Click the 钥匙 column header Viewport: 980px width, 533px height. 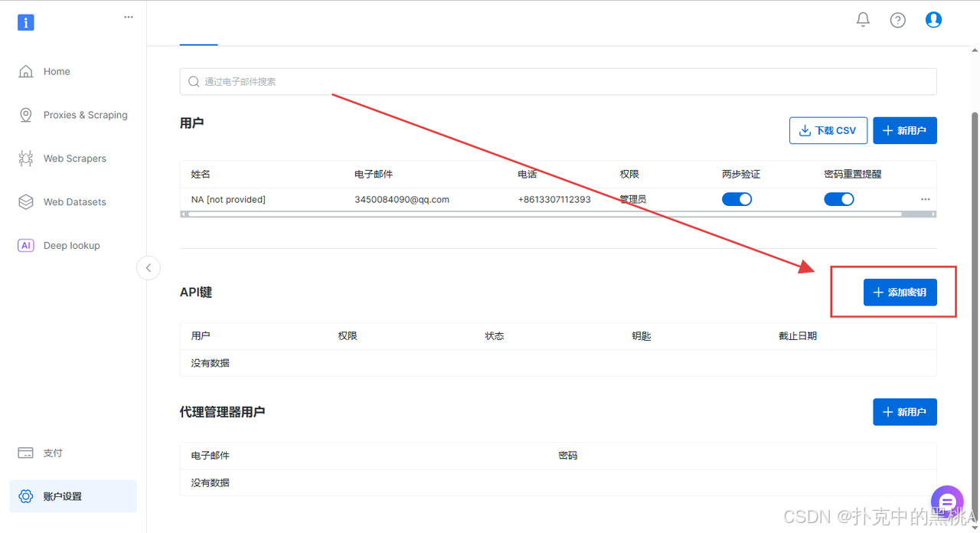coord(642,335)
